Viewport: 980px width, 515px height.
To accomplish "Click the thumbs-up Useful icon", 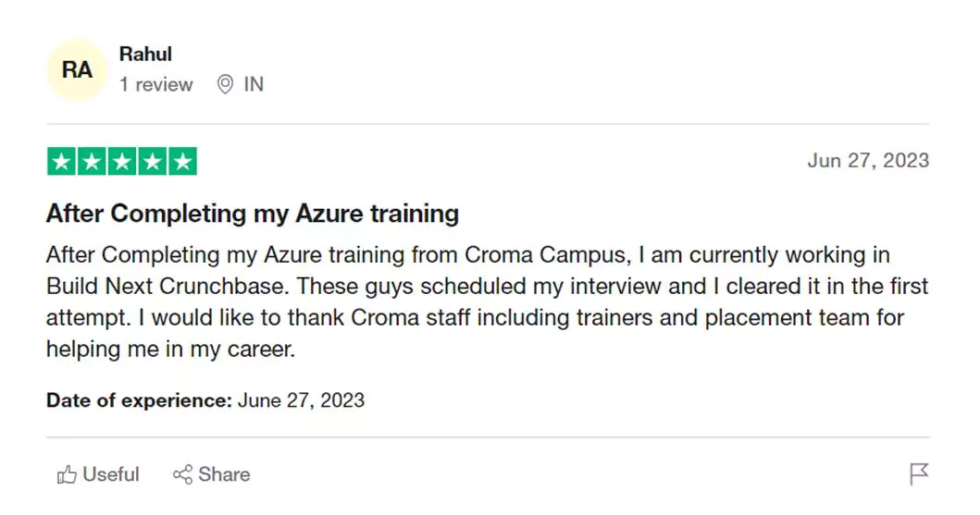I will 67,474.
